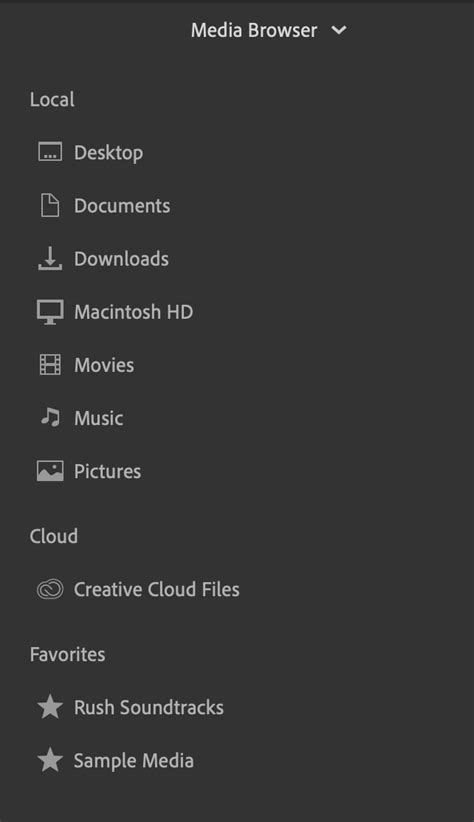The image size is (474, 822).
Task: Select the Music folder label
Action: coord(99,418)
